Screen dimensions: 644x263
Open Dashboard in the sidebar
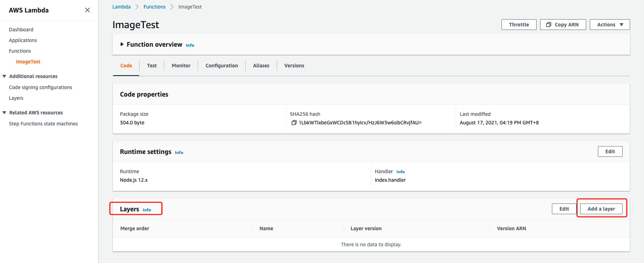click(x=21, y=30)
